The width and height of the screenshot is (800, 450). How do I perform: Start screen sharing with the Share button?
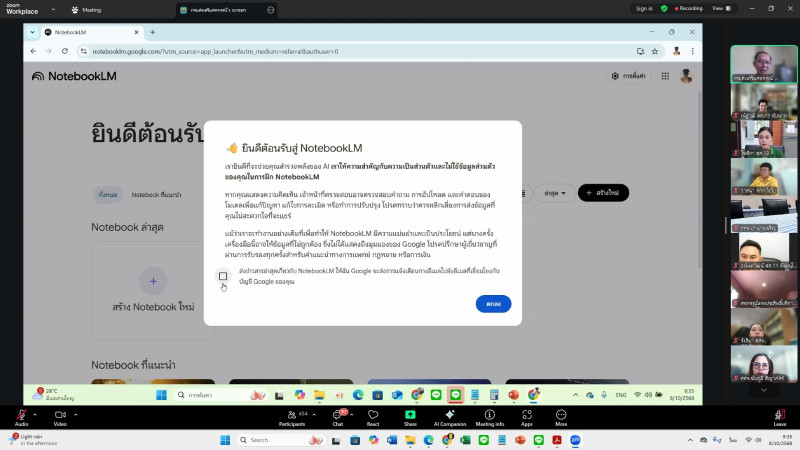(409, 415)
